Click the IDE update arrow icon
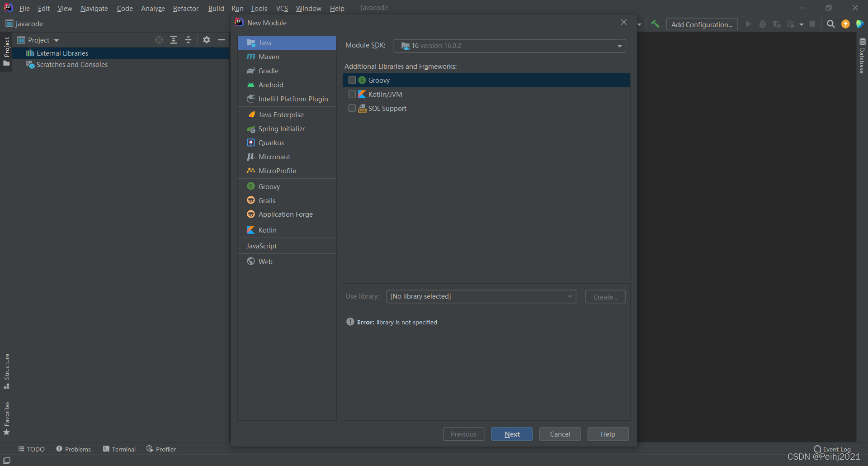868x466 pixels. pyautogui.click(x=845, y=24)
